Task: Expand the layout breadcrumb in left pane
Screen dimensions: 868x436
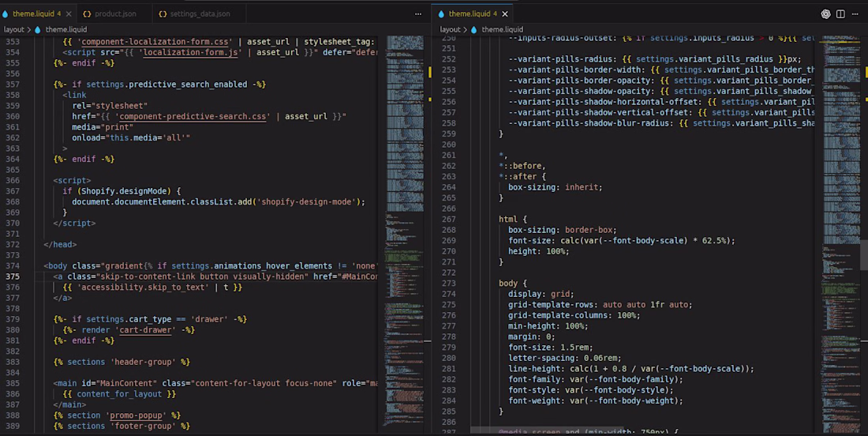Action: coord(14,29)
